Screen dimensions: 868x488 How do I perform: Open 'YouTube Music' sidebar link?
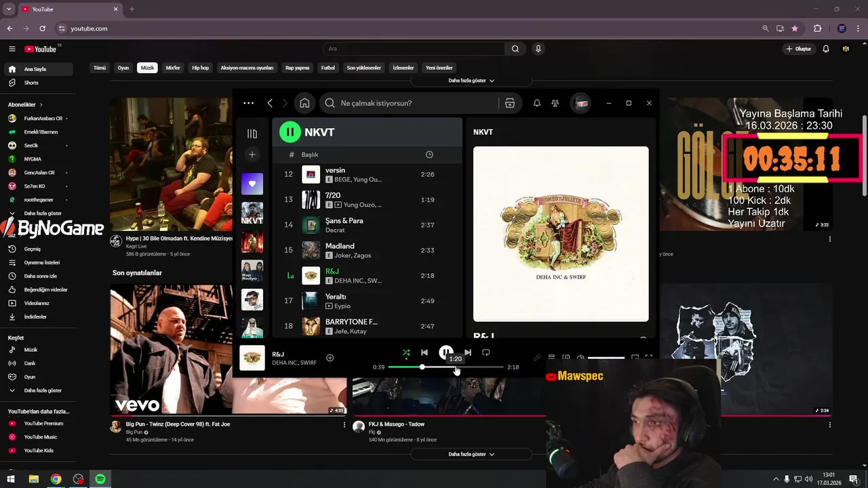click(x=39, y=437)
